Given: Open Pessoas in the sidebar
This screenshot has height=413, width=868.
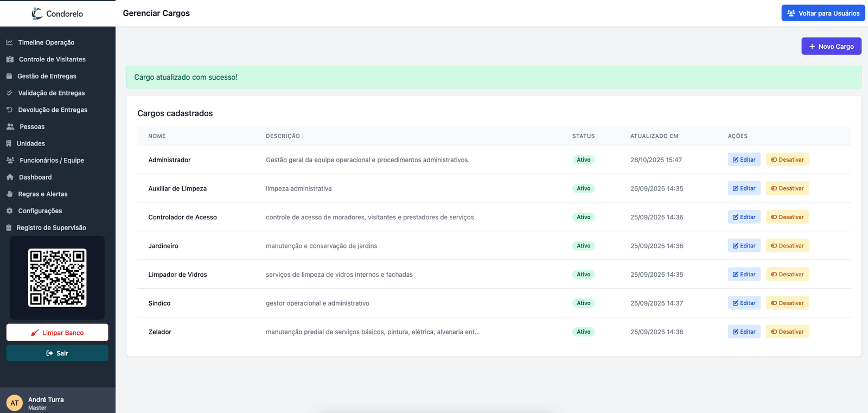Looking at the screenshot, I should tap(32, 126).
